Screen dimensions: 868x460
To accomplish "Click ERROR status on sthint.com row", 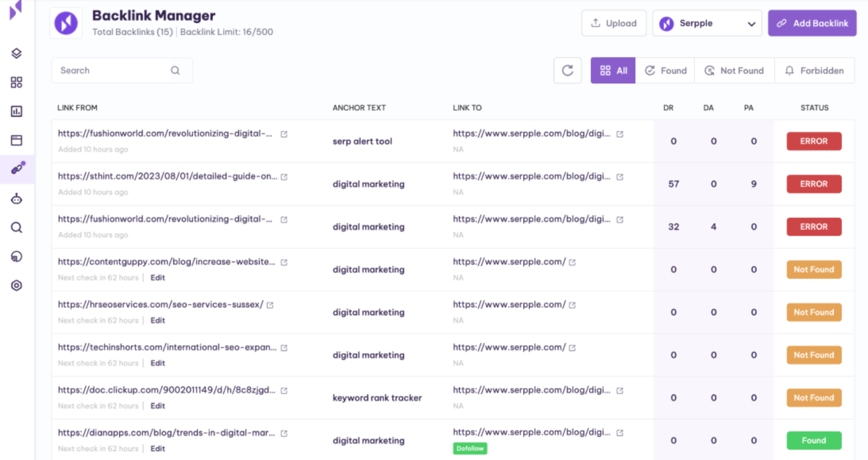I will point(814,184).
